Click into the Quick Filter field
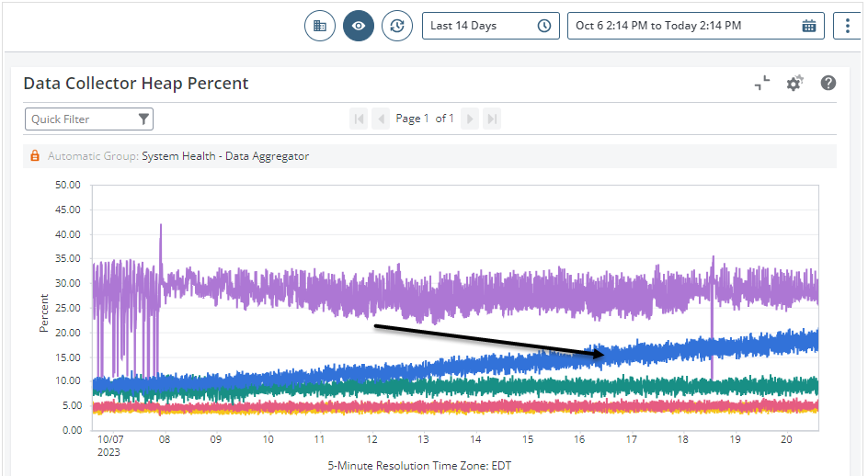 (x=81, y=119)
